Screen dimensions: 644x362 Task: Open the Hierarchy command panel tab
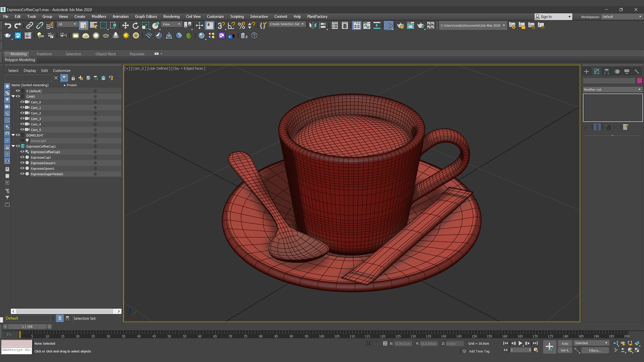coord(606,71)
